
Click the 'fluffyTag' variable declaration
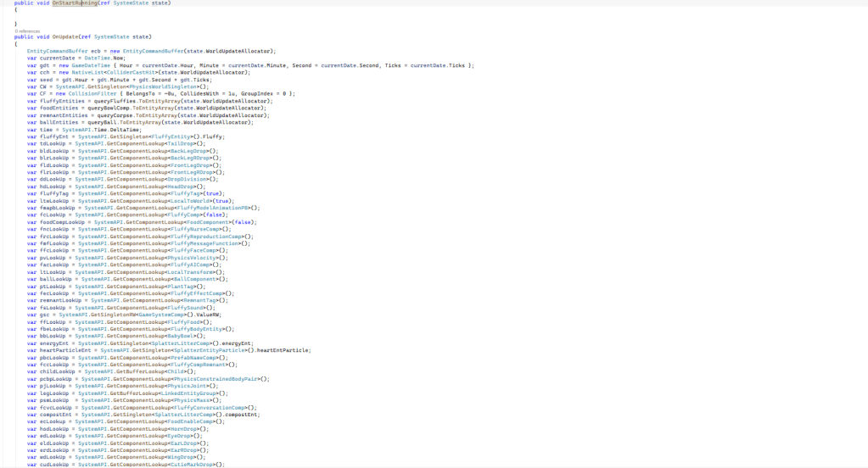click(54, 193)
